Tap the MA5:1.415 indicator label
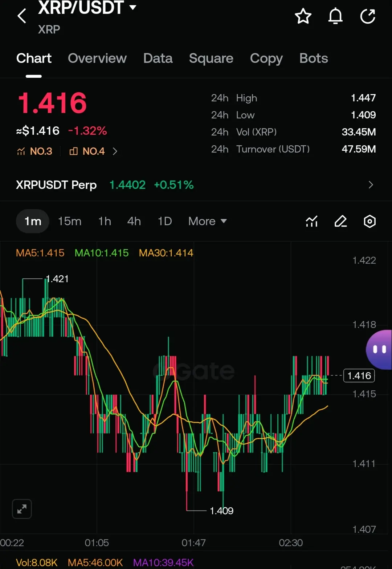Screen dimensions: 392x569 [40, 253]
